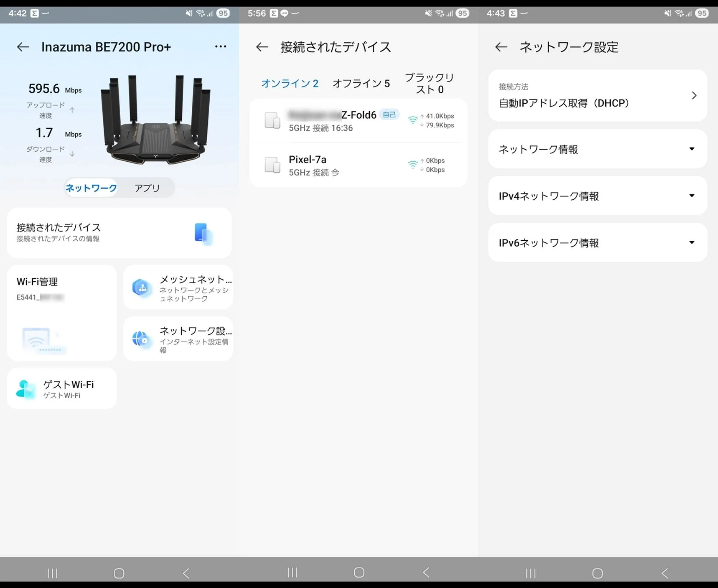Expand IPv6ネットワーク情報 section

(691, 242)
